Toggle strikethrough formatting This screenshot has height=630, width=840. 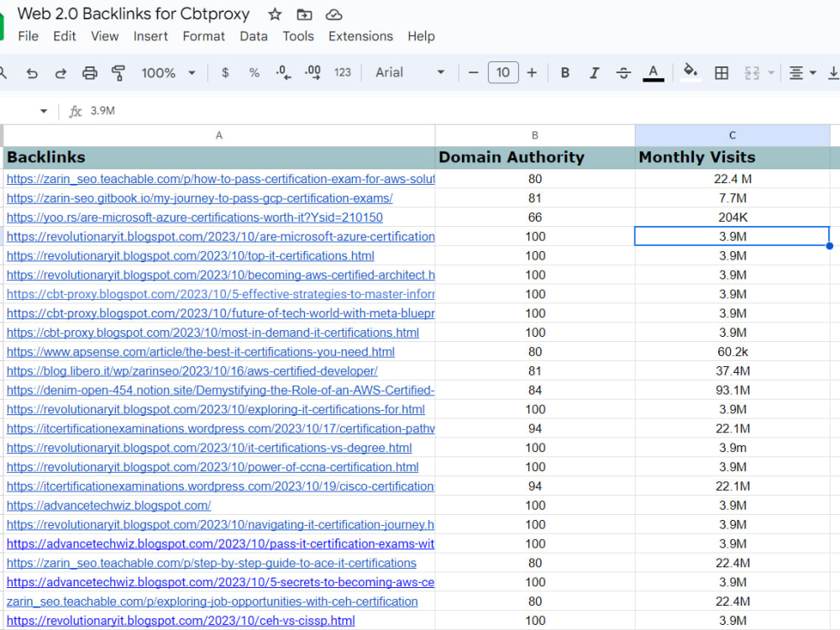623,73
